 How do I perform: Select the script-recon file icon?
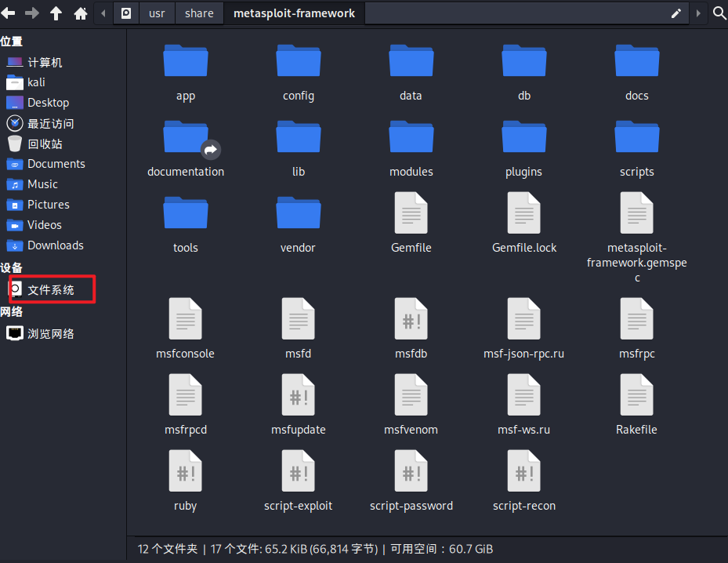tap(524, 471)
